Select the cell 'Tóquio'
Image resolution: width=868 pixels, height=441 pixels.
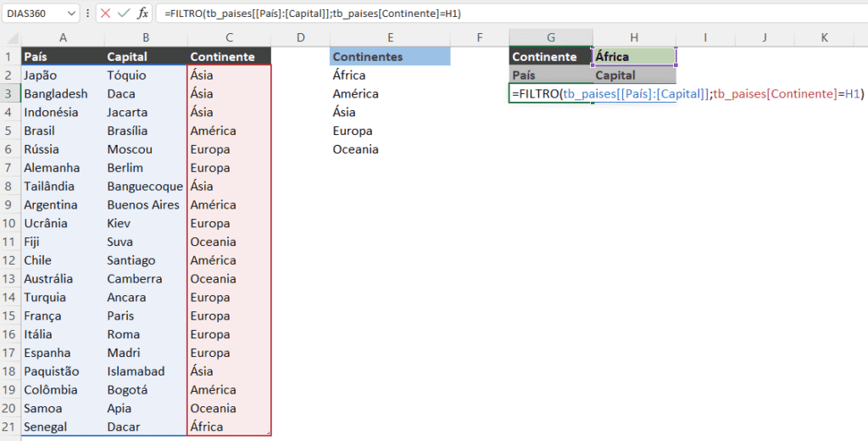[x=146, y=75]
